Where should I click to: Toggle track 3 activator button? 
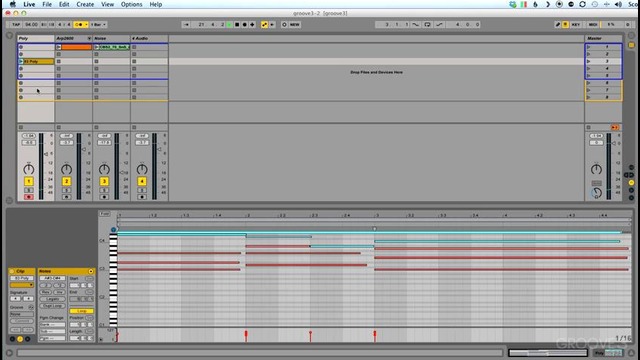point(104,181)
